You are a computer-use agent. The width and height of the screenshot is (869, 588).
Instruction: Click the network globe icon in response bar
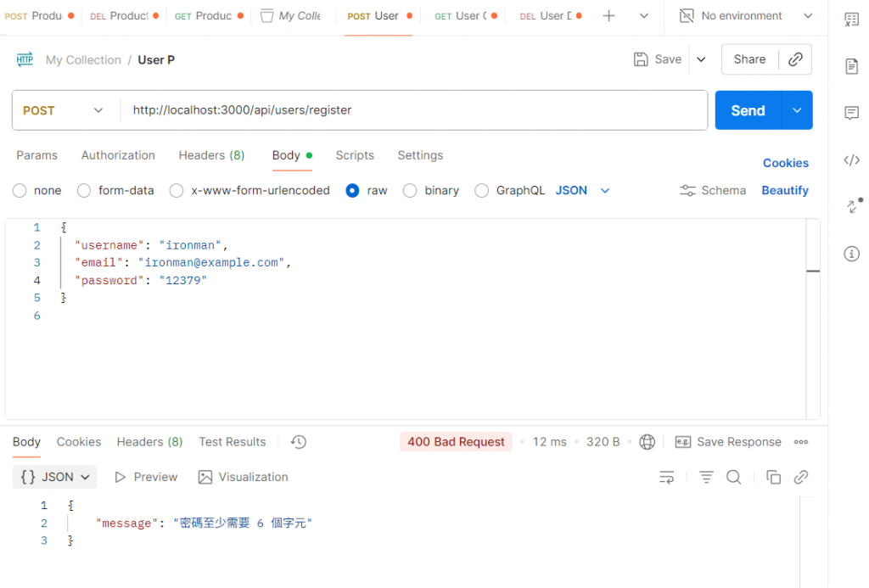tap(647, 442)
